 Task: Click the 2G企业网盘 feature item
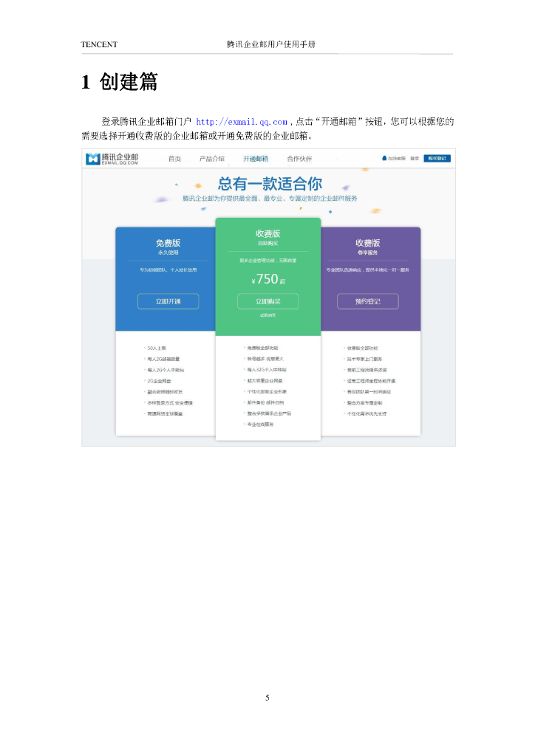(159, 381)
